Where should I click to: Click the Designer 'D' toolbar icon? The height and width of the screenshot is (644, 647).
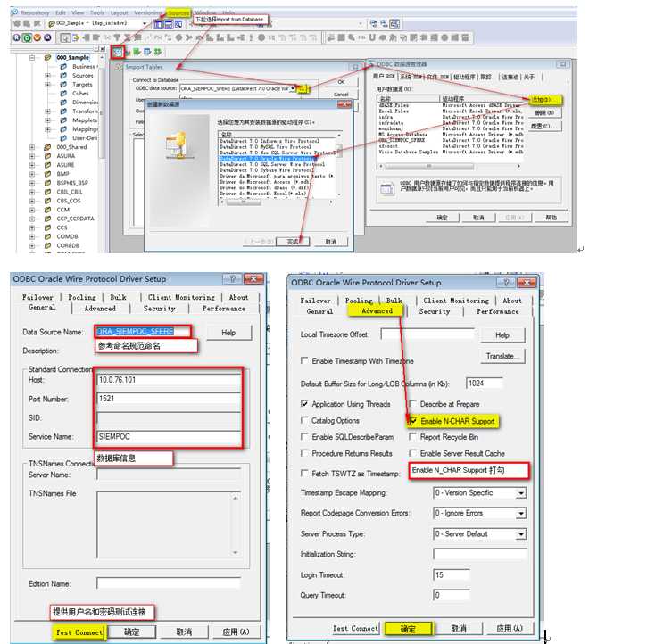pos(27,38)
